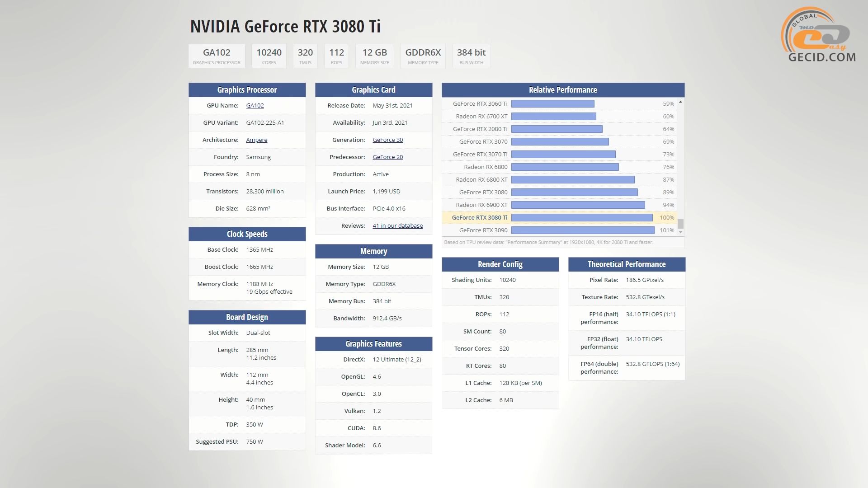The height and width of the screenshot is (488, 868).
Task: Select the Radeon RX 6800 XT row label
Action: pos(481,179)
